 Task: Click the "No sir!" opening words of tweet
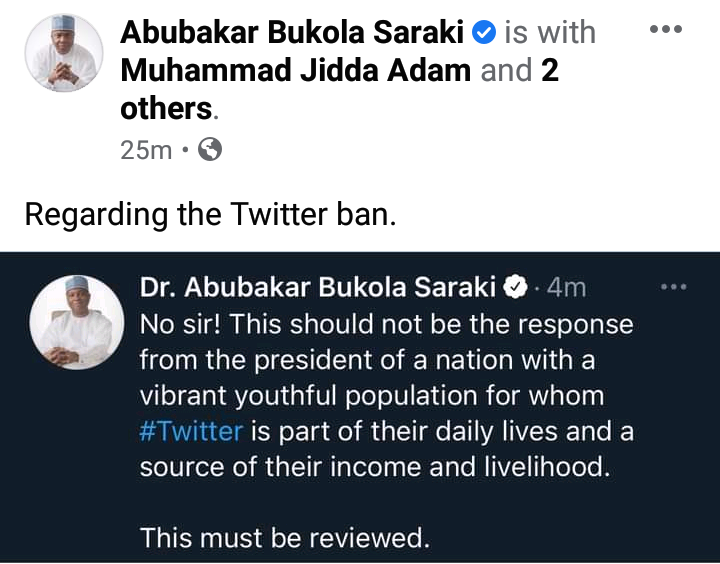click(x=182, y=325)
